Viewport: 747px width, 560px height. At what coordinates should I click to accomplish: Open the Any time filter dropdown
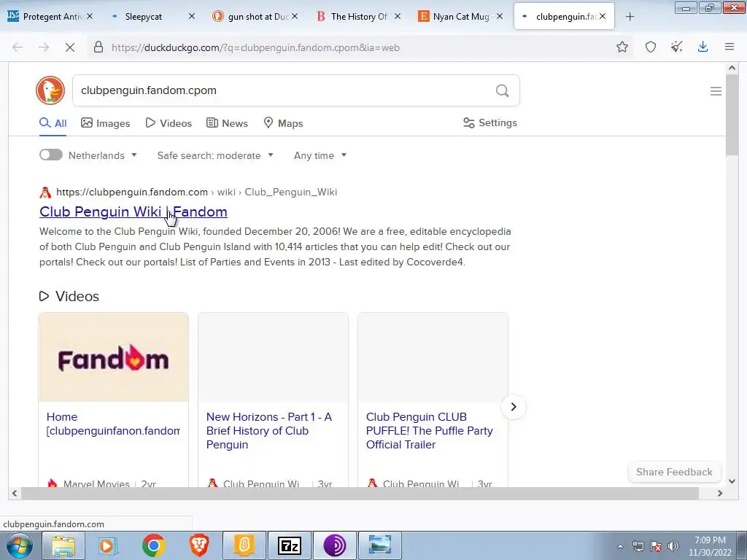point(320,155)
